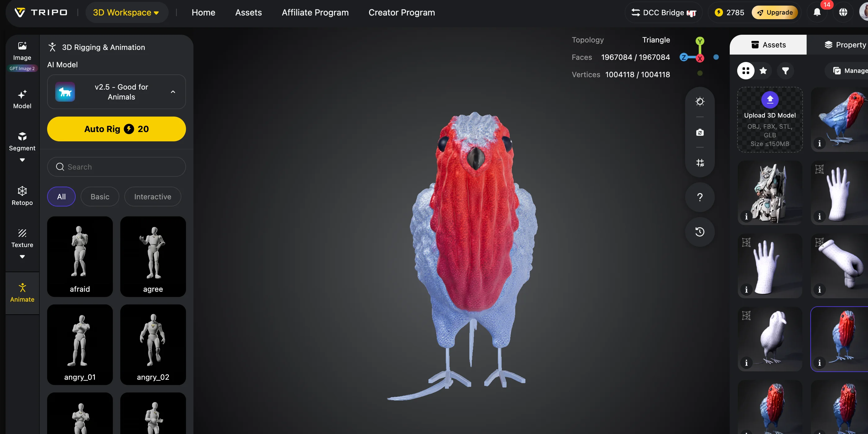Click the X axis on orientation gizmo

click(700, 59)
